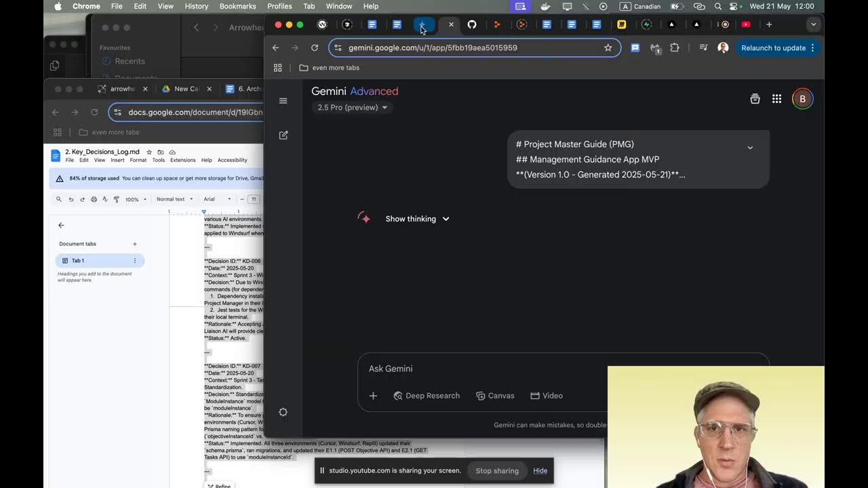The width and height of the screenshot is (868, 488).
Task: Star the Key_Decisions_Log.md document
Action: [x=150, y=152]
